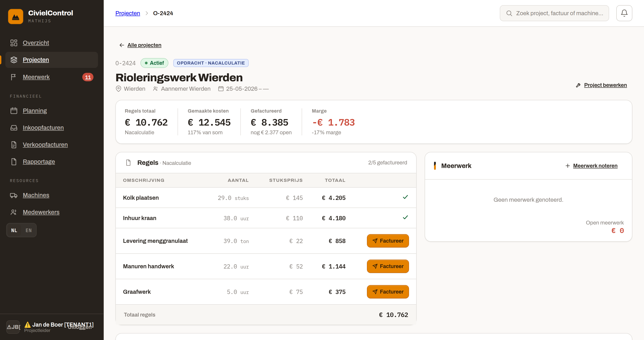The height and width of the screenshot is (340, 644).
Task: Click the Verkoopfacturen document icon
Action: pos(14,145)
